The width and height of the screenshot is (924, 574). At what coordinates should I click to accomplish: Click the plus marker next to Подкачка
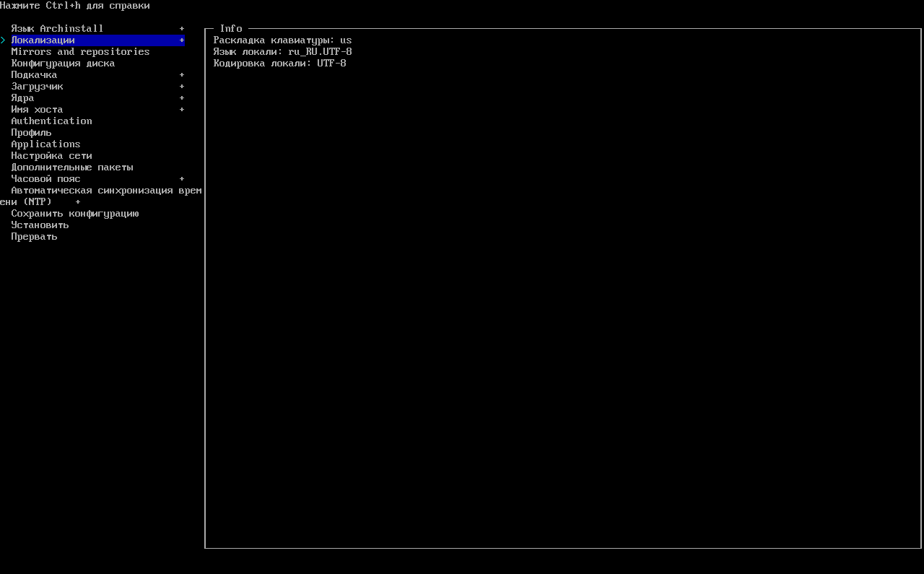(182, 75)
